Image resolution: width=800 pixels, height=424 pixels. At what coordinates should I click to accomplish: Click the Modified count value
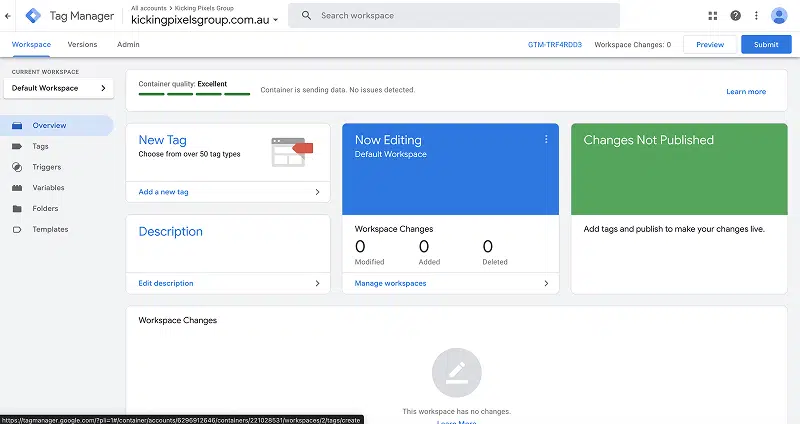[x=360, y=246]
